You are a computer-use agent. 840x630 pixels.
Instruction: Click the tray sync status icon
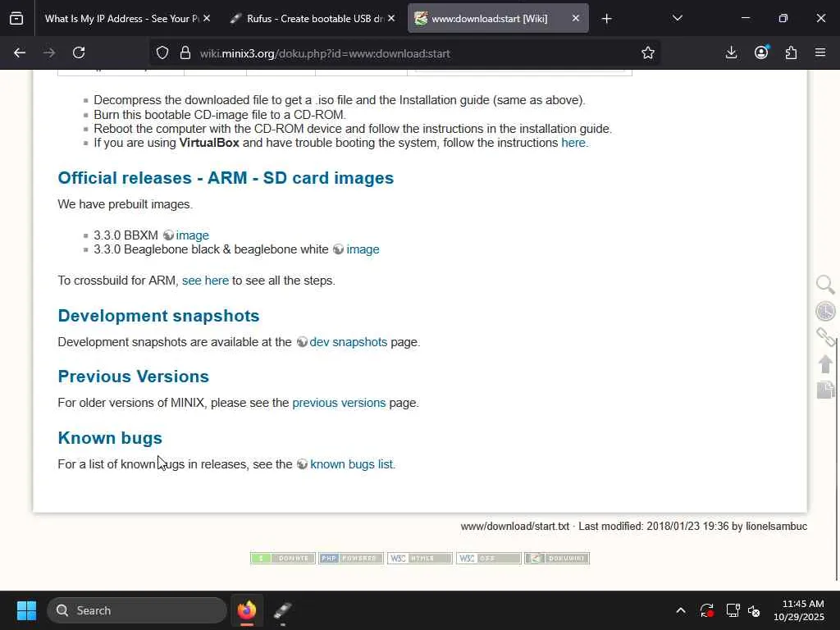(x=706, y=610)
